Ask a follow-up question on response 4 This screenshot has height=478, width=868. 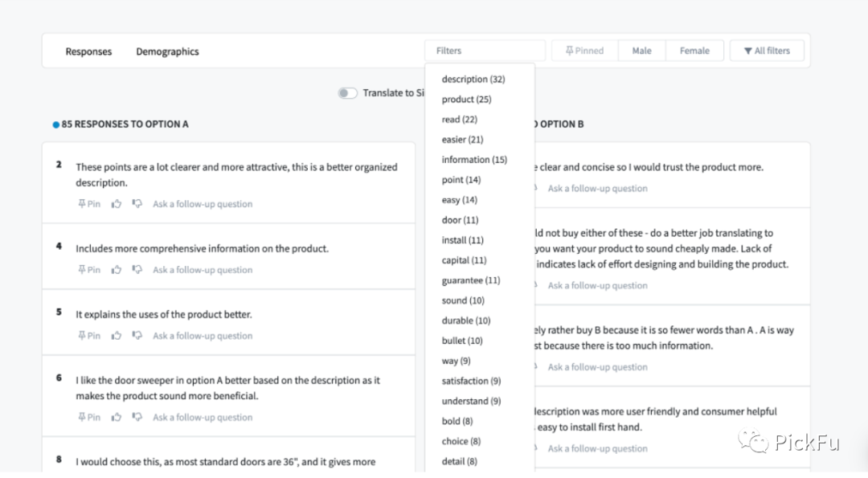(x=203, y=269)
